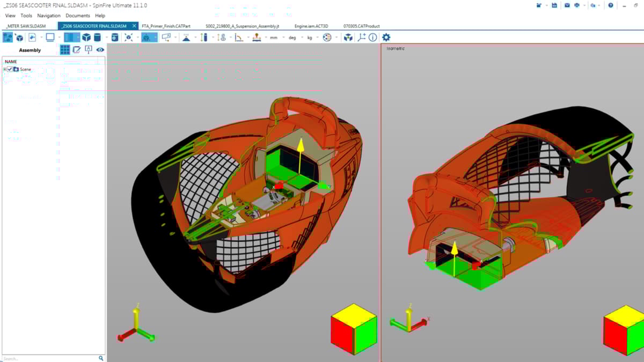The height and width of the screenshot is (362, 644).
Task: Open the deg angle units dropdown
Action: coord(293,38)
